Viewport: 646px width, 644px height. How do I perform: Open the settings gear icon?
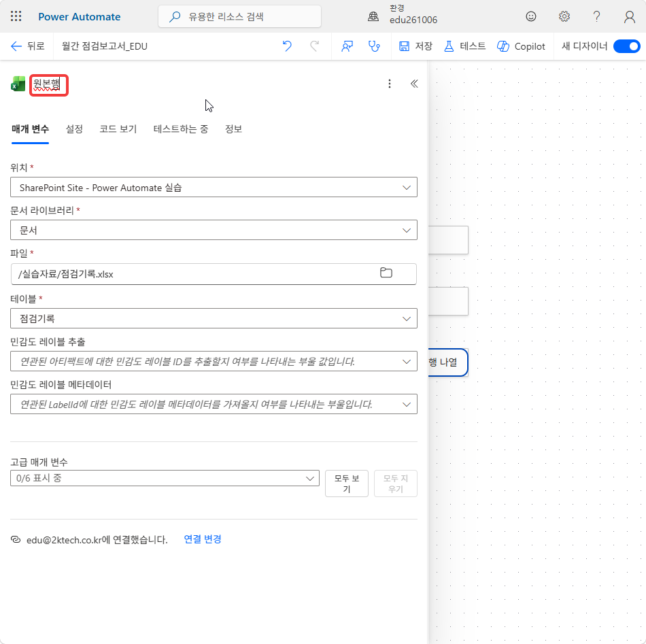[564, 16]
